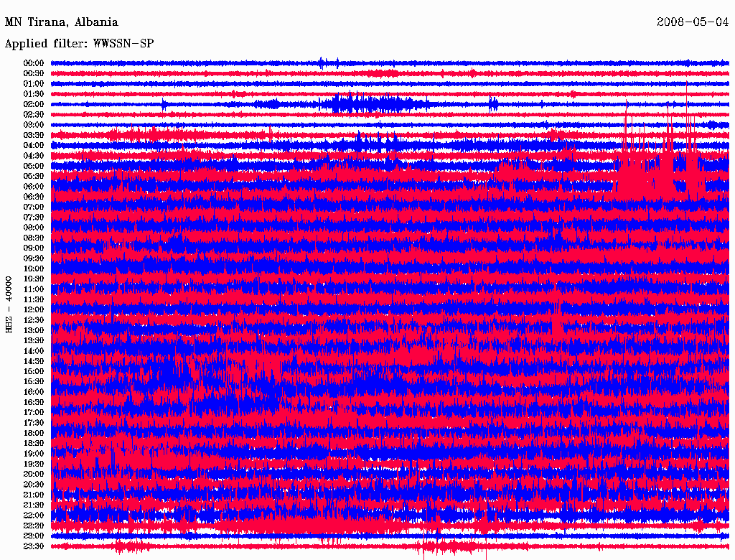Select the 15:00 time label
This screenshot has height=560, width=735.
pyautogui.click(x=34, y=371)
